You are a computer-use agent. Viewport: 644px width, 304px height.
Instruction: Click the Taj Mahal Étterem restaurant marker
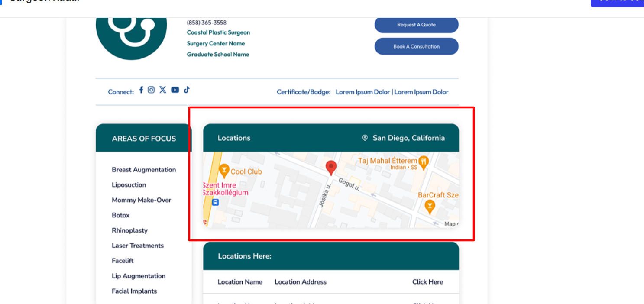pos(424,162)
